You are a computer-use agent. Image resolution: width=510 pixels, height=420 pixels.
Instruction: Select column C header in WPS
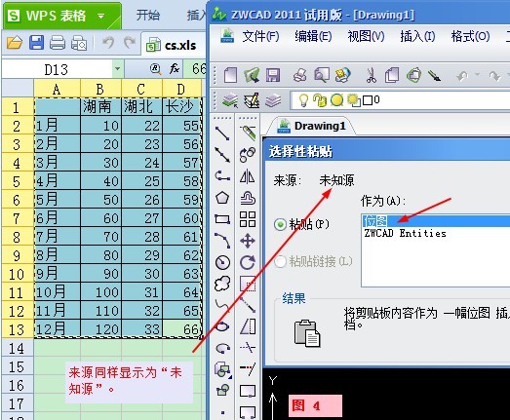pos(141,89)
